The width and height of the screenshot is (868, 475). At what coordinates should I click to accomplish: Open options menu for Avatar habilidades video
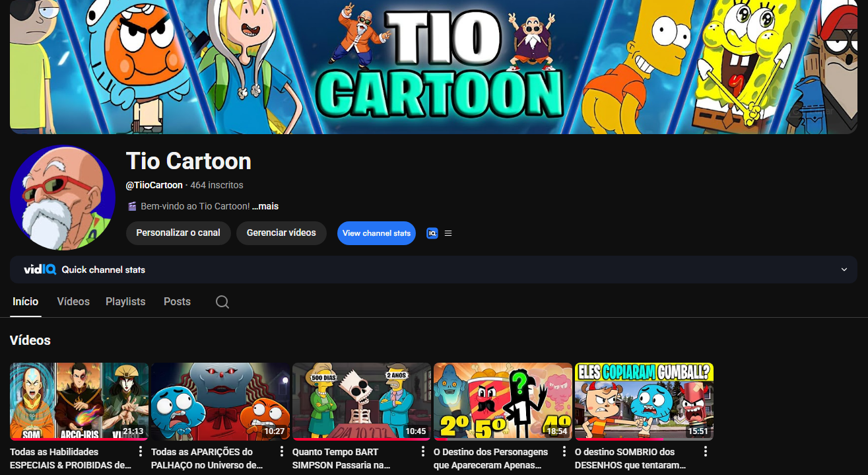[x=141, y=451]
